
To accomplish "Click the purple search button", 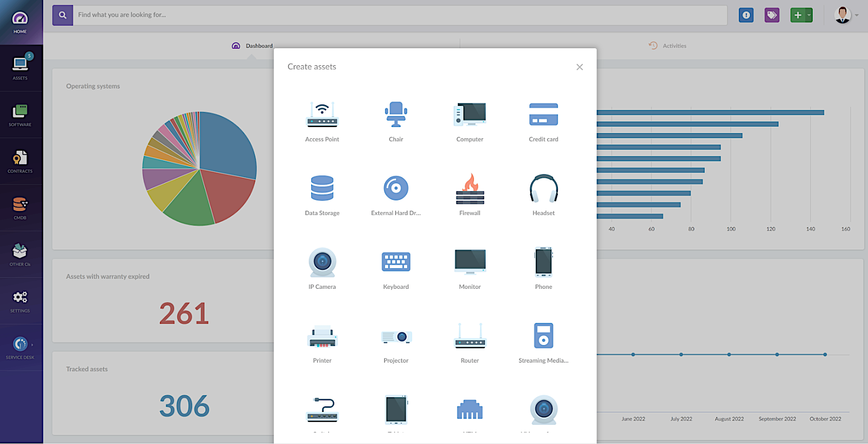I will click(63, 15).
